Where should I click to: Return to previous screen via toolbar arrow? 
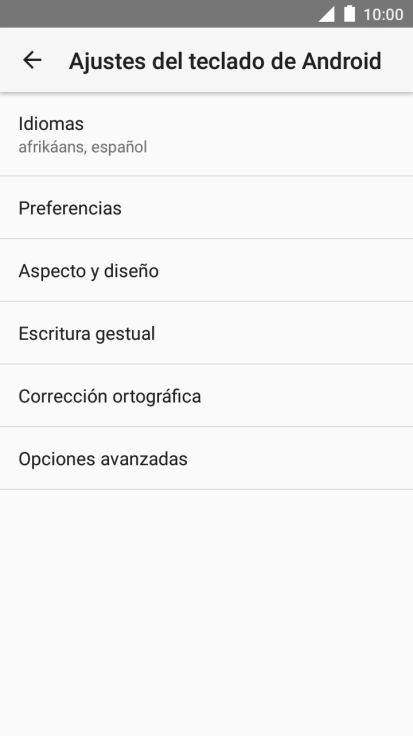[x=32, y=60]
